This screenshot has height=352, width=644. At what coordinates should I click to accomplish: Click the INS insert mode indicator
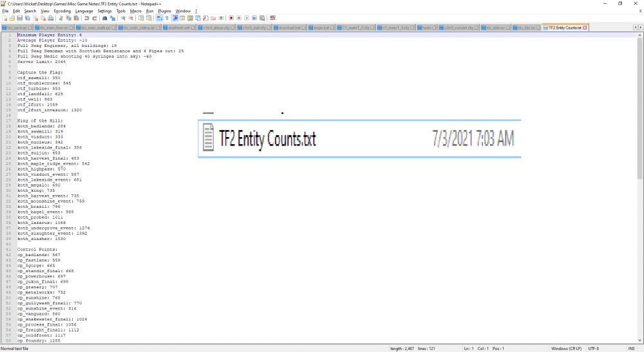[x=632, y=348]
